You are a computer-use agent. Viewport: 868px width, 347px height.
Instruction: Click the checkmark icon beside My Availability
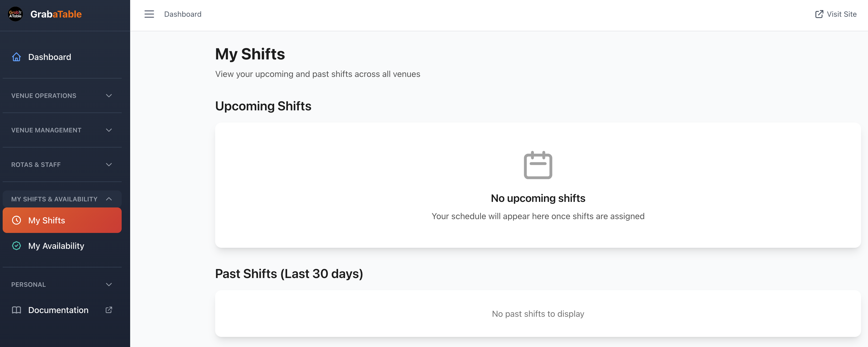[16, 246]
